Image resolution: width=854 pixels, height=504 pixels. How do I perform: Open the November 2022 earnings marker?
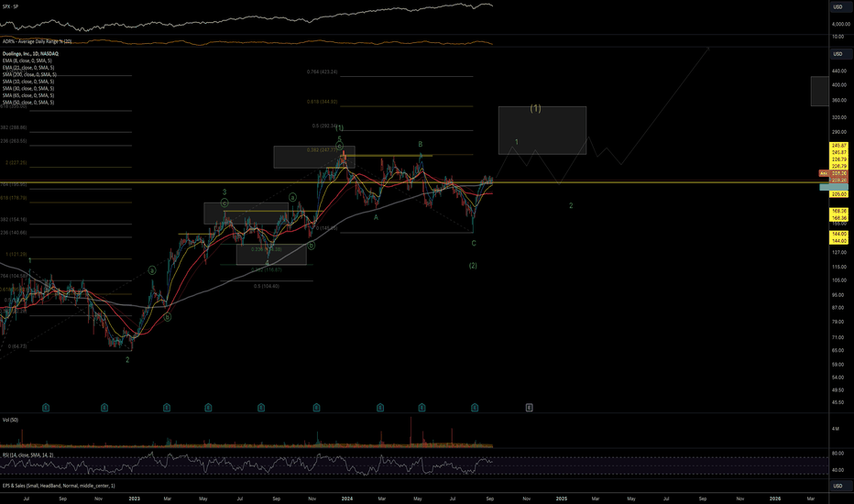104,407
